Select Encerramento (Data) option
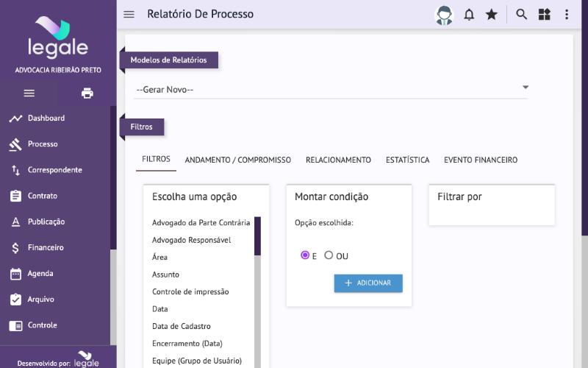 point(187,344)
